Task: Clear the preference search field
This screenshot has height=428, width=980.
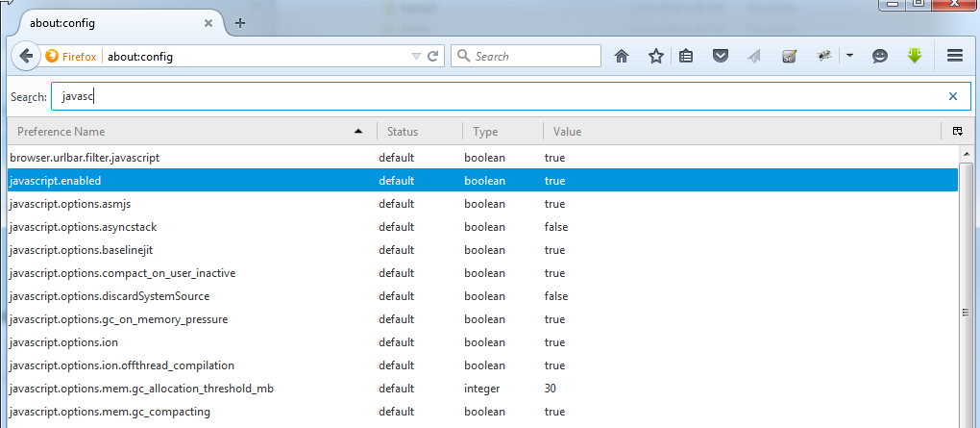Action: coord(952,96)
